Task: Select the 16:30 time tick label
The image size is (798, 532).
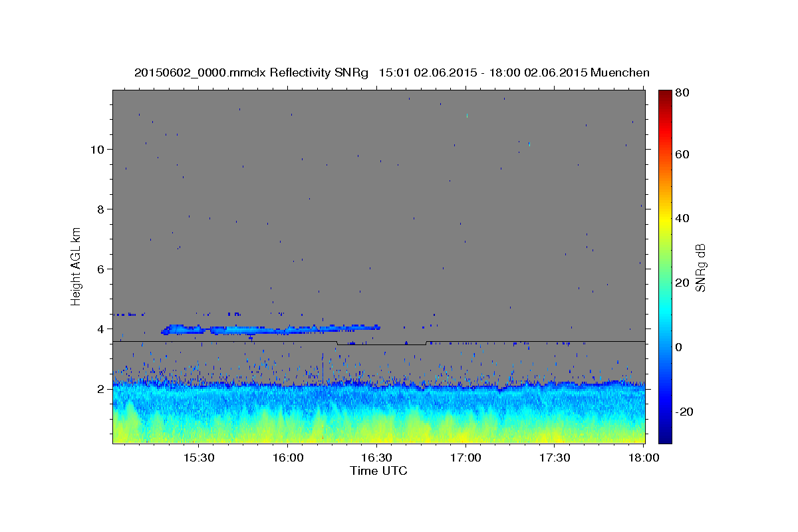Action: pyautogui.click(x=376, y=458)
